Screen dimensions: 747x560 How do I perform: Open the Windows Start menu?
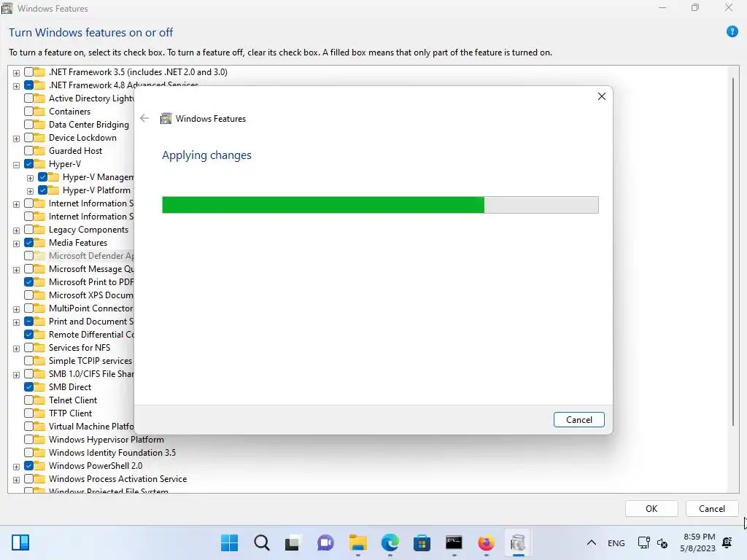[229, 542]
